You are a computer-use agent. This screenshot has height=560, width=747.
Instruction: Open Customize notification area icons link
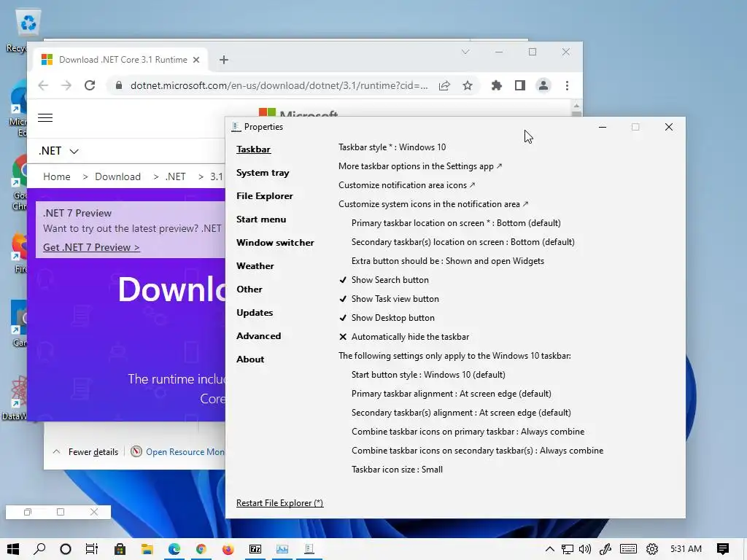[x=407, y=185]
